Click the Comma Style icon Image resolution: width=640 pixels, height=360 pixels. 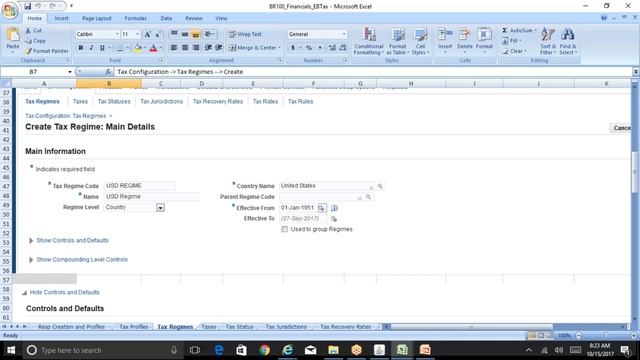(x=320, y=48)
